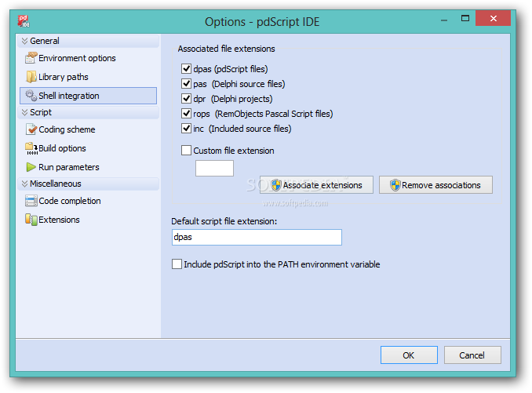Select the Extensions icon in sidebar
Image resolution: width=532 pixels, height=393 pixels.
[31, 220]
